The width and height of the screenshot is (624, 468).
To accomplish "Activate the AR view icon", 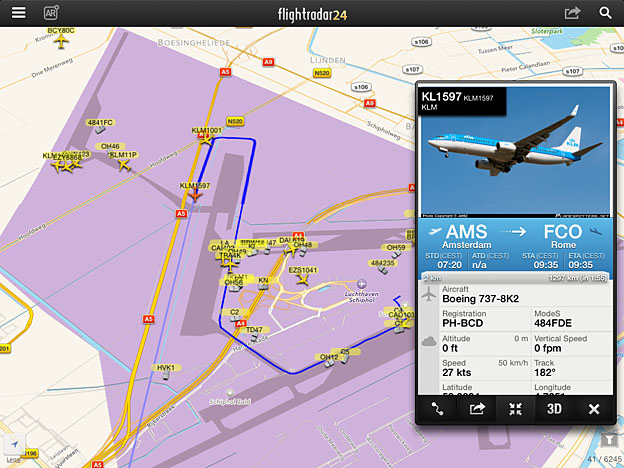I will 51,13.
